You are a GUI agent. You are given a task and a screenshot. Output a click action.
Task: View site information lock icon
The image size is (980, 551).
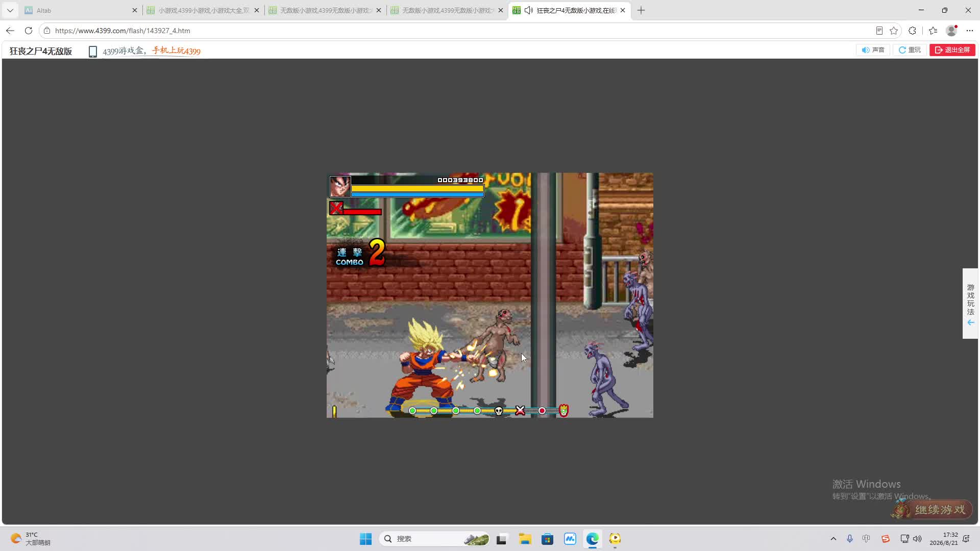click(x=47, y=31)
